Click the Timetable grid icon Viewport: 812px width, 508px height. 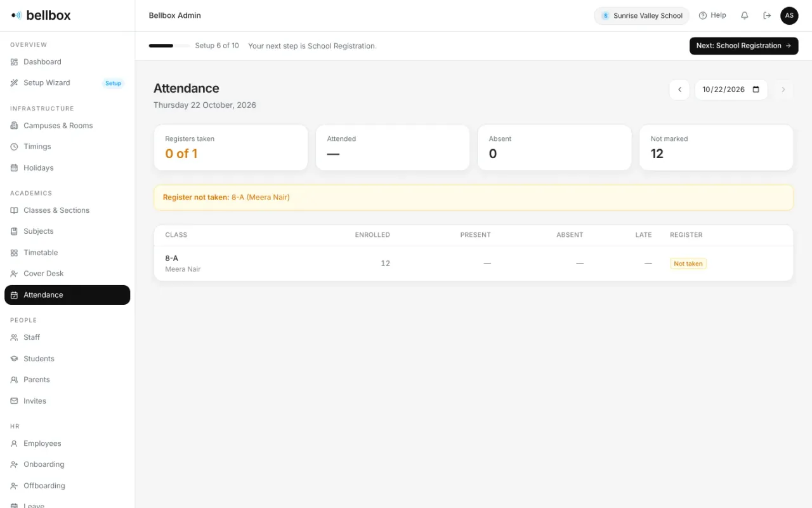[14, 253]
